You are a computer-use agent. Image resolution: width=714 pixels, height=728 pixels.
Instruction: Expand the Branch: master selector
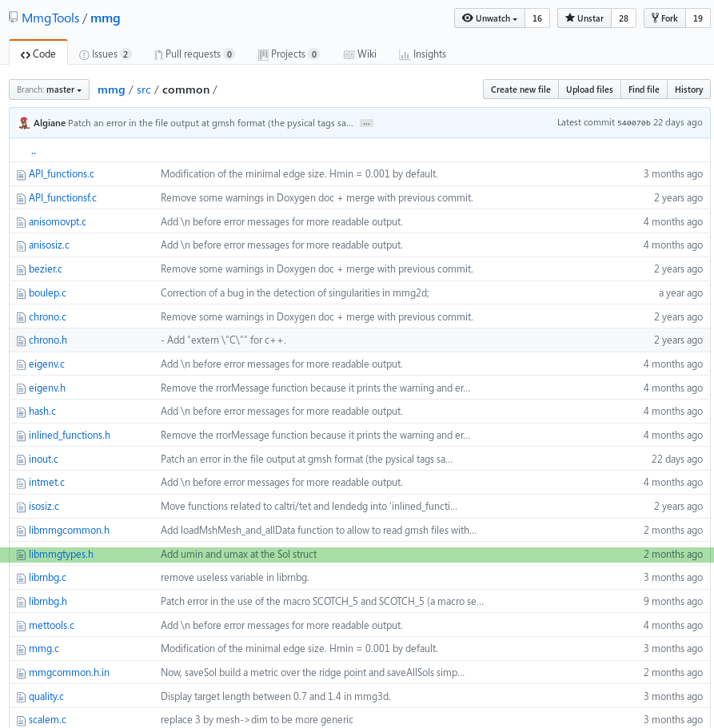[49, 90]
